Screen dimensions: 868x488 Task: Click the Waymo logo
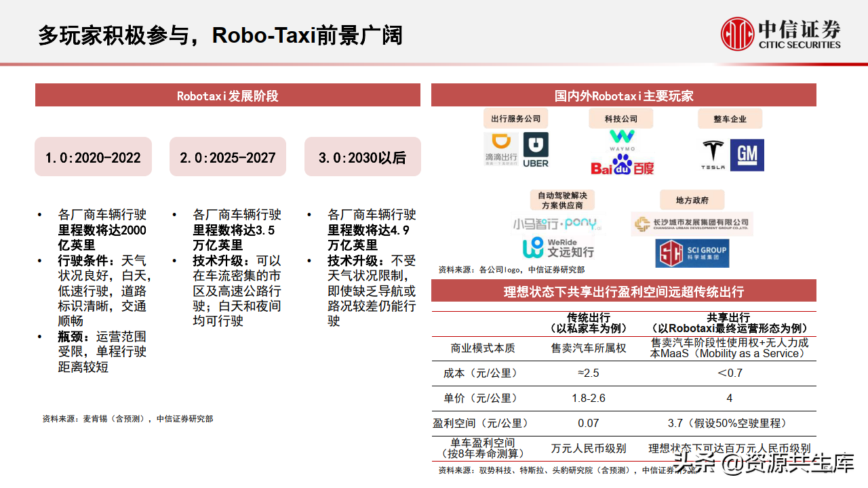coord(622,140)
